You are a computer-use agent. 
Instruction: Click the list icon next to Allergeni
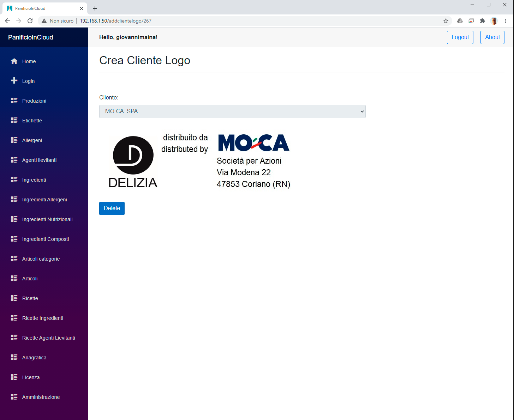[14, 140]
